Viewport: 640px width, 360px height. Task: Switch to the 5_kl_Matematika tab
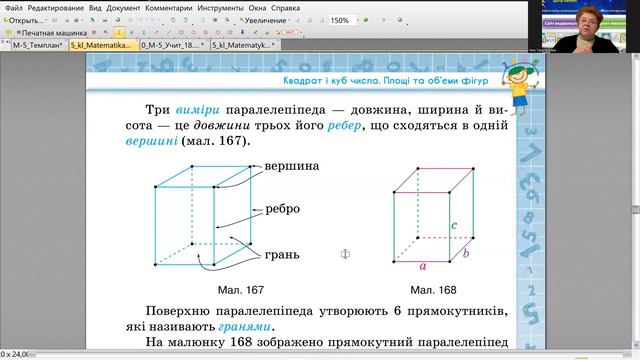tap(104, 45)
